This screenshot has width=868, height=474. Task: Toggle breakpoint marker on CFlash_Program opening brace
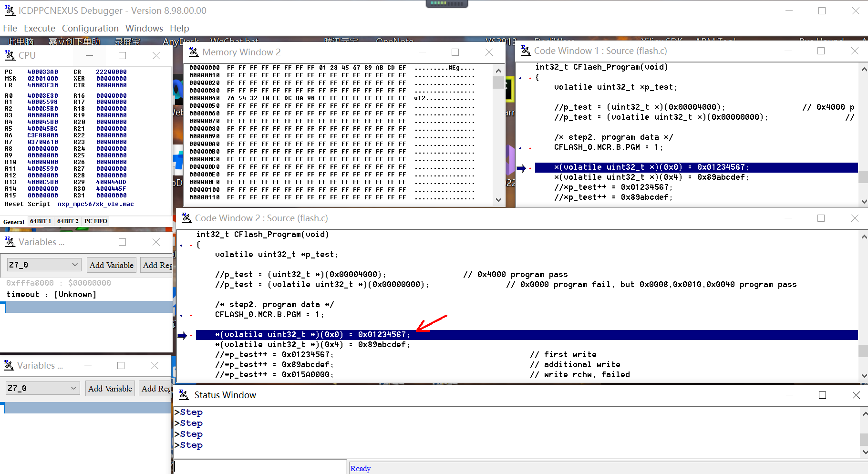click(x=190, y=245)
